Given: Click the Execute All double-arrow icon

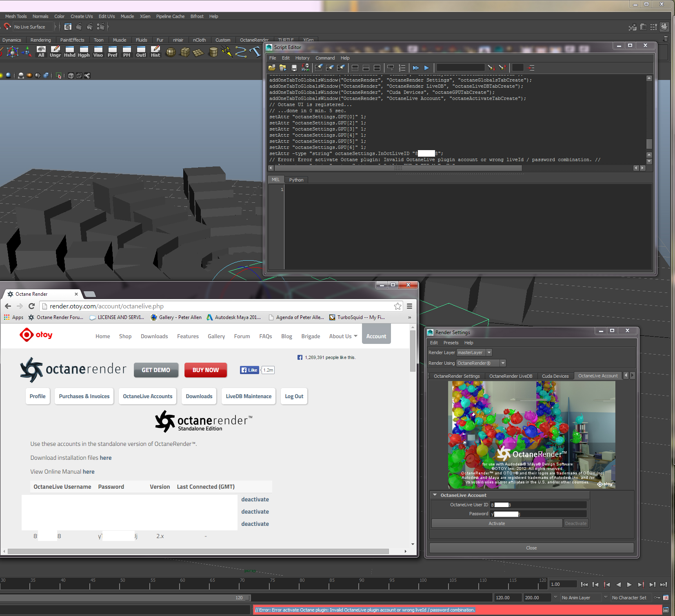Looking at the screenshot, I should click(415, 68).
